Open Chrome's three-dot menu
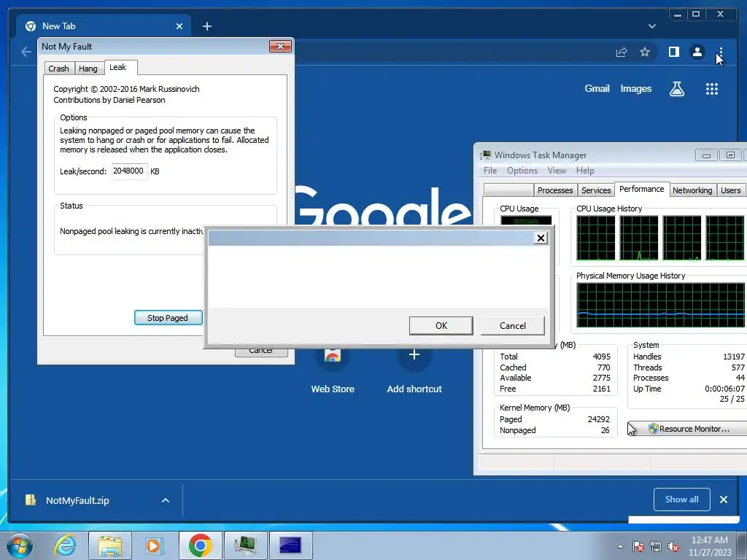 [721, 52]
